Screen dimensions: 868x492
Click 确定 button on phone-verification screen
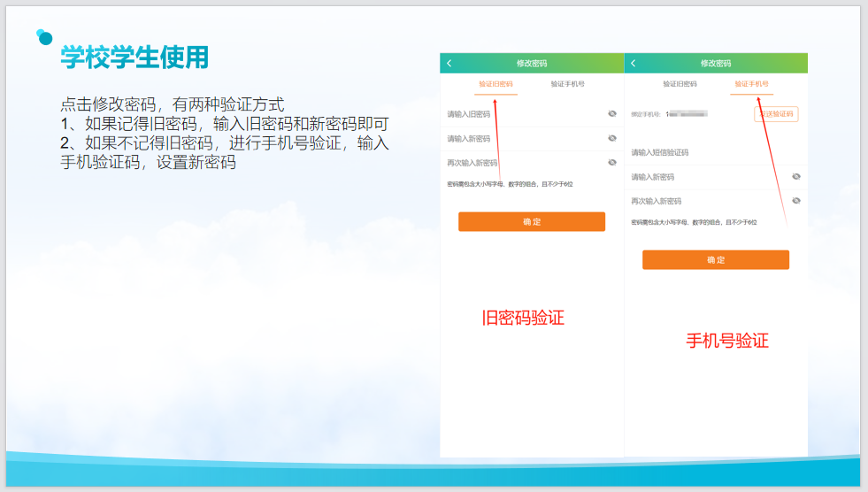pos(716,260)
